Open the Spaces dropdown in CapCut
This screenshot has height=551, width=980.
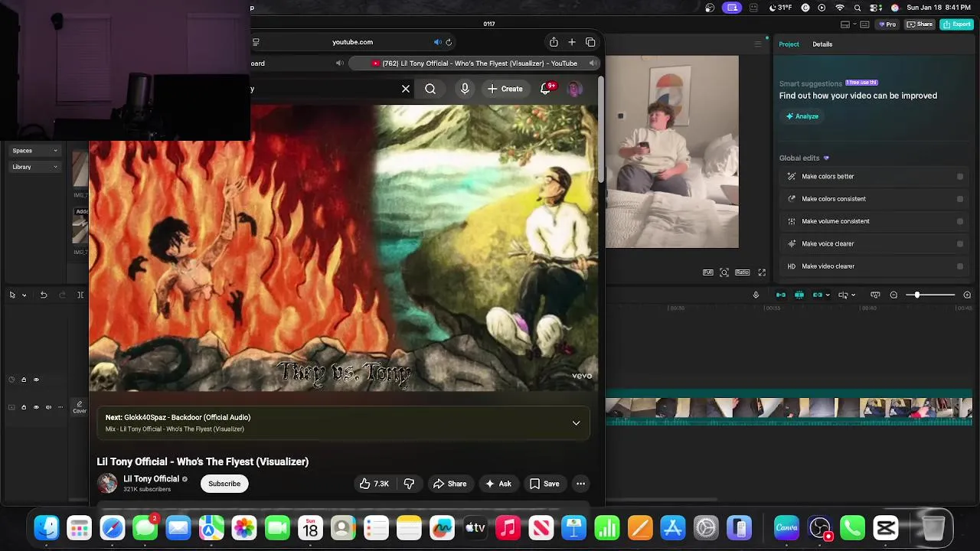point(34,151)
